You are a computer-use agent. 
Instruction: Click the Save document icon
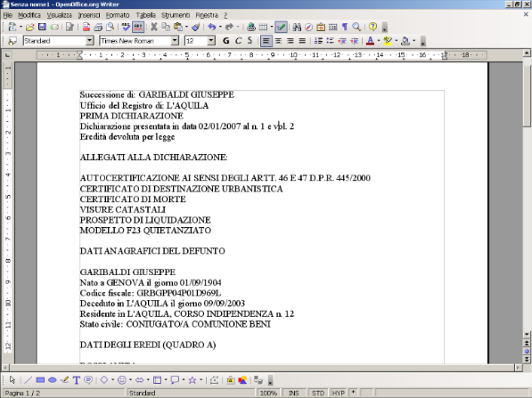click(x=42, y=27)
